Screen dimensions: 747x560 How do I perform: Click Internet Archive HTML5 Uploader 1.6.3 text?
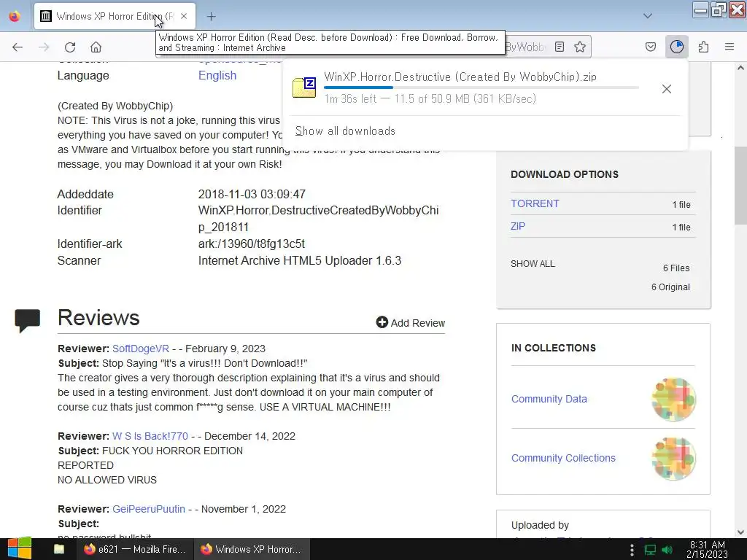coord(300,261)
